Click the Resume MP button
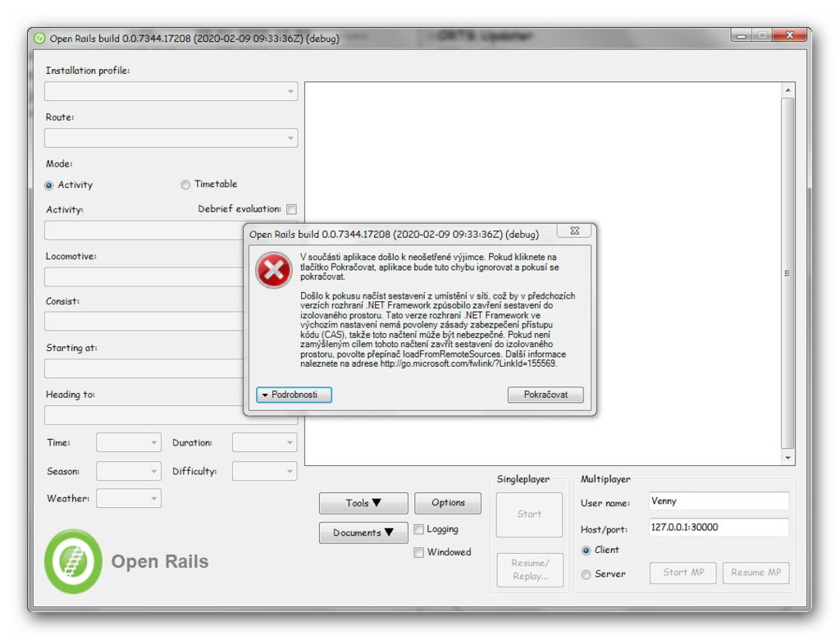Viewport: 840px width, 640px height. (x=756, y=573)
